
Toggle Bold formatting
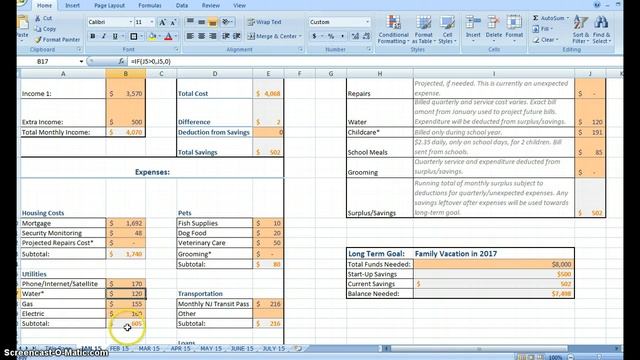click(93, 36)
